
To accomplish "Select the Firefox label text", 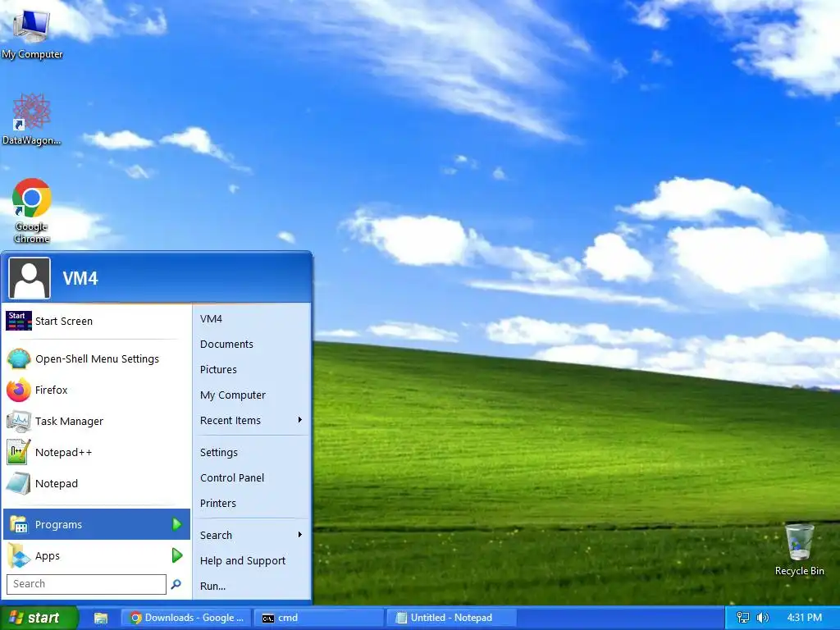I will [52, 390].
